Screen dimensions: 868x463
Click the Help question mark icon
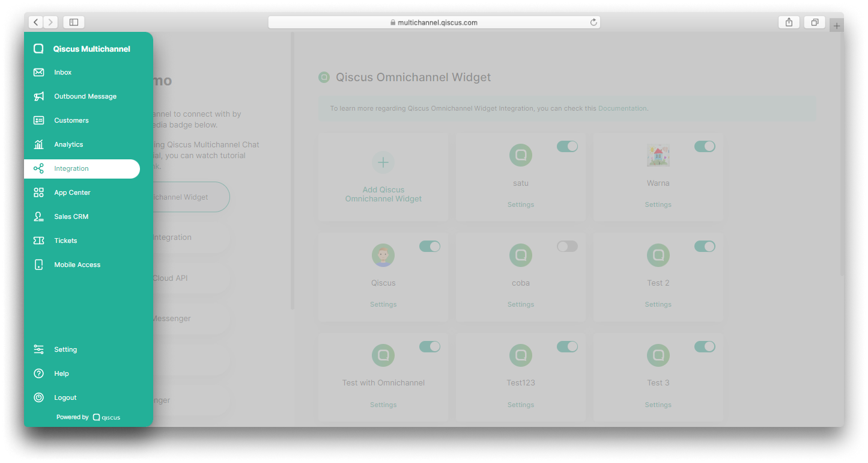click(x=38, y=373)
